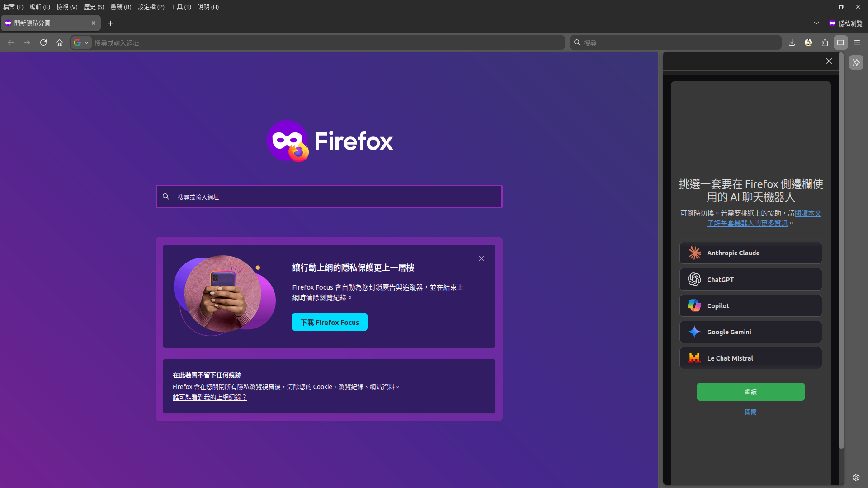The image size is (868, 488).
Task: Open the list all tabs dropdown
Action: [816, 23]
